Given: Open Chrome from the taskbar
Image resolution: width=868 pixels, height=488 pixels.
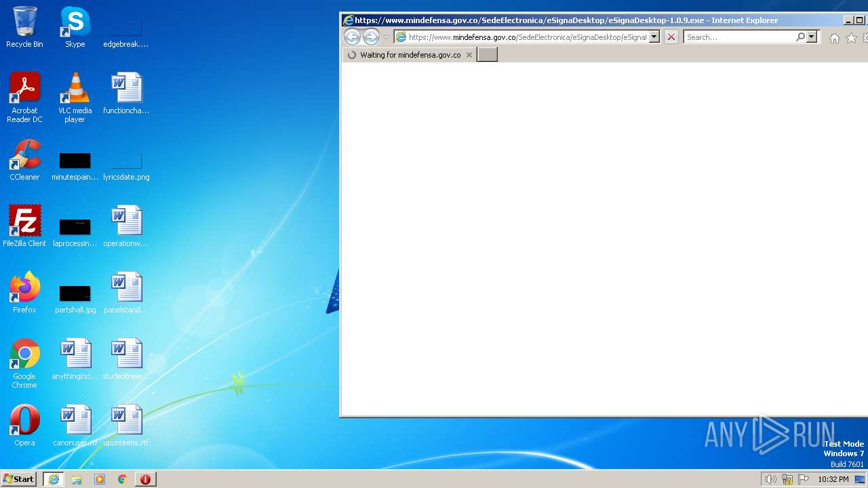Looking at the screenshot, I should [x=123, y=479].
